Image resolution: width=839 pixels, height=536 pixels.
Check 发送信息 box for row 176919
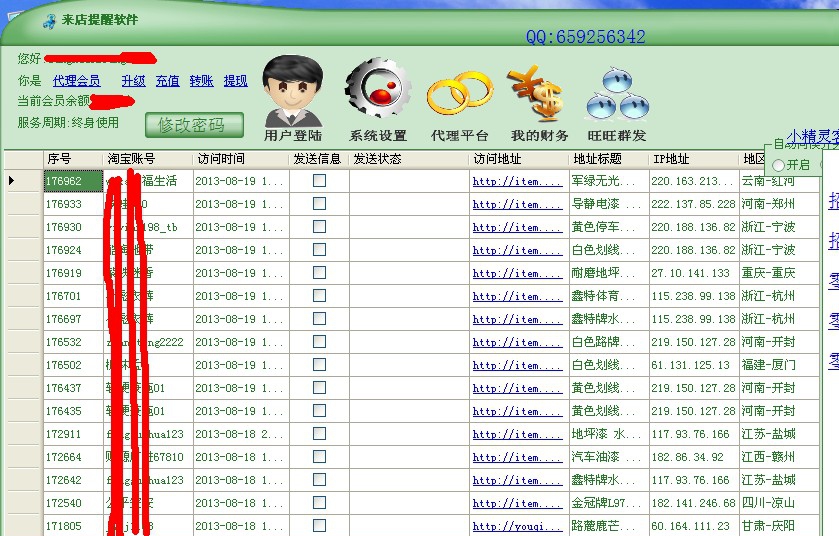pos(319,273)
